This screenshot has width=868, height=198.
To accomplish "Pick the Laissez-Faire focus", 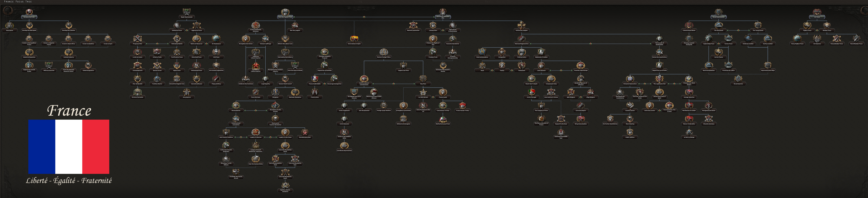I will (x=433, y=27).
